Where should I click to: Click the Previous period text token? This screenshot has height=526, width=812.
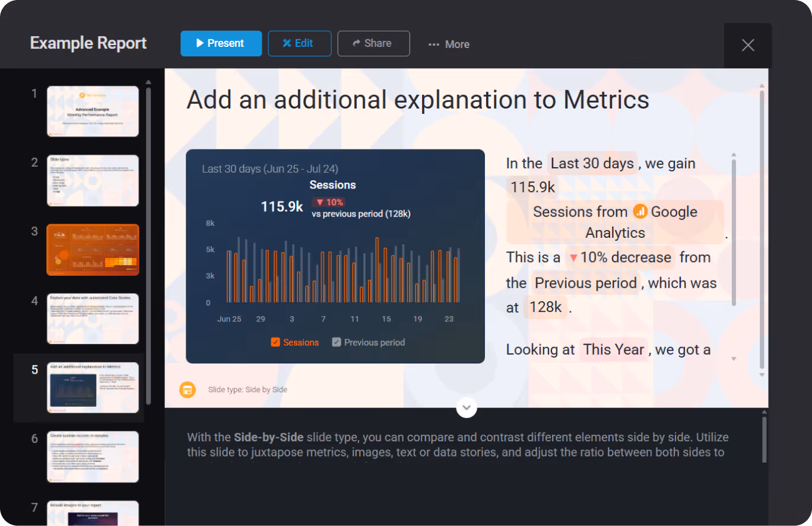585,283
